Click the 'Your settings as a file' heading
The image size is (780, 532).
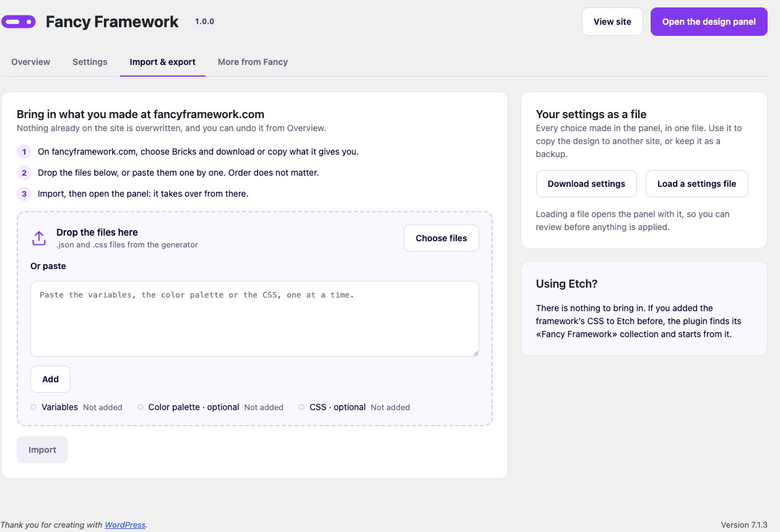(x=591, y=114)
